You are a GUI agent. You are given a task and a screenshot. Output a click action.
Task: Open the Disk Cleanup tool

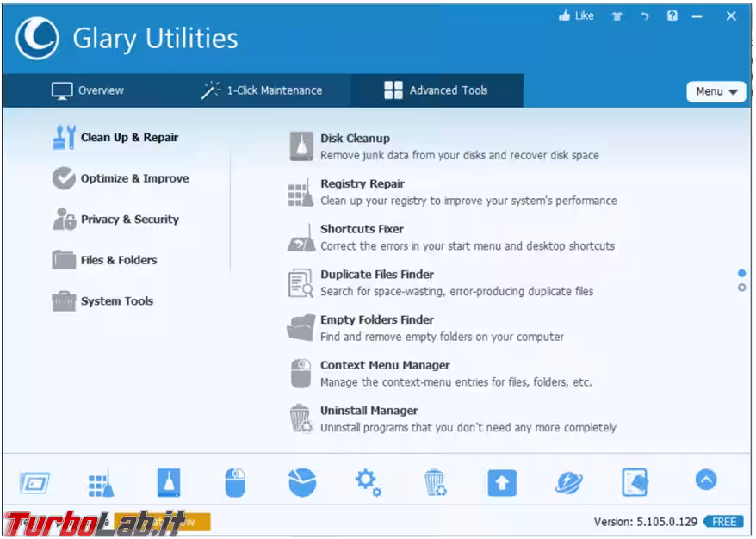coord(355,139)
